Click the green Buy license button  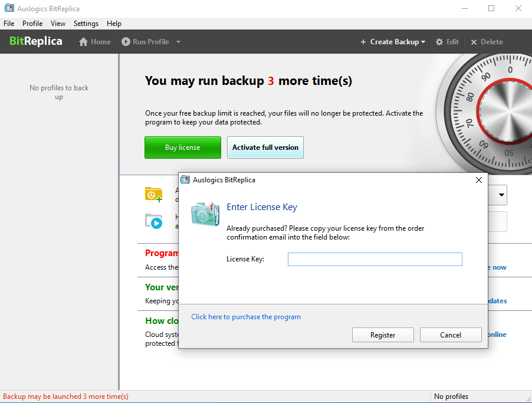pos(182,148)
